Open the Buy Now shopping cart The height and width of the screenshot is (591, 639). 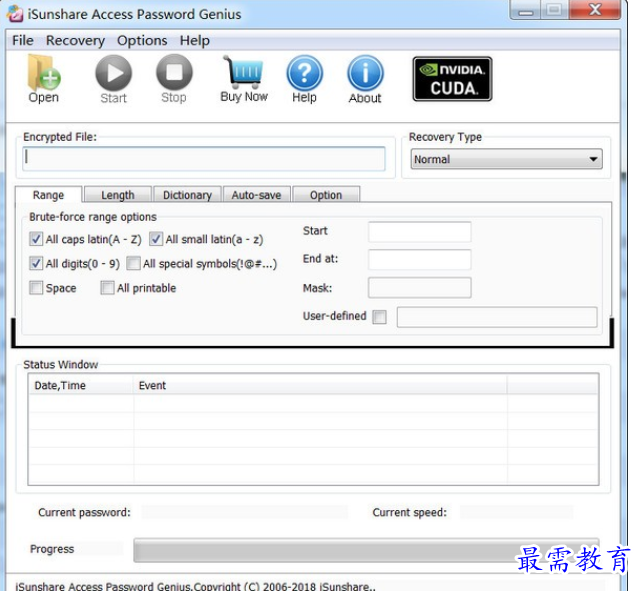tap(244, 79)
